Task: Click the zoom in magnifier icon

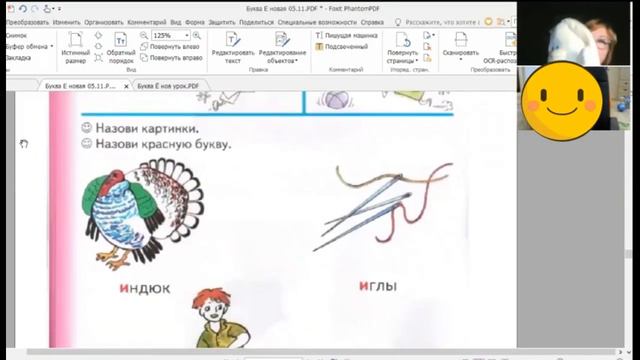Action: pyautogui.click(x=197, y=36)
